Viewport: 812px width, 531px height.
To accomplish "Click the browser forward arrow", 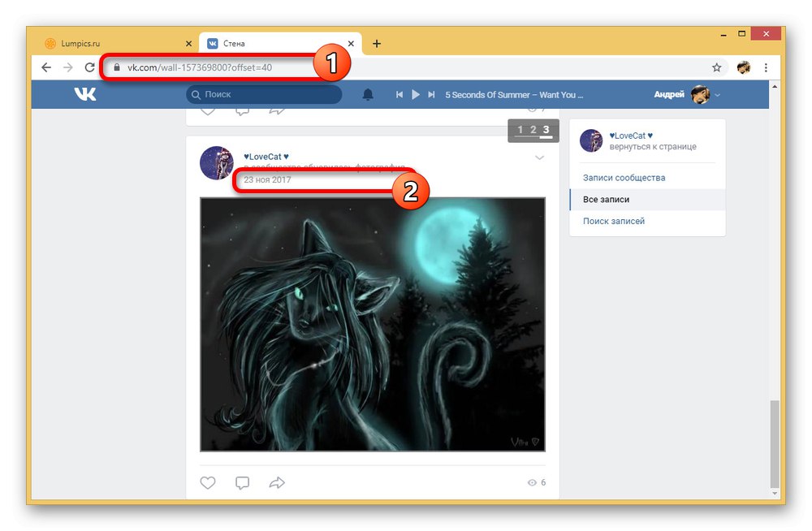I will click(x=68, y=67).
